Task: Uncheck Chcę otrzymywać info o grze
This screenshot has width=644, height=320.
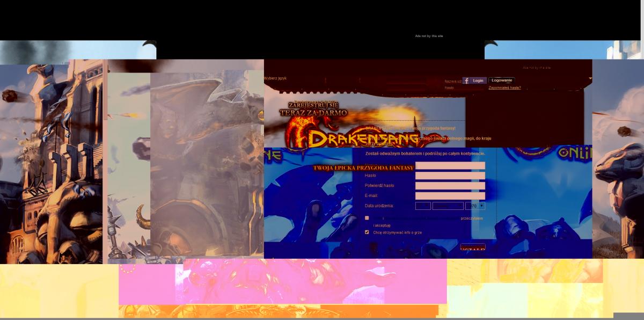Action: tap(367, 232)
